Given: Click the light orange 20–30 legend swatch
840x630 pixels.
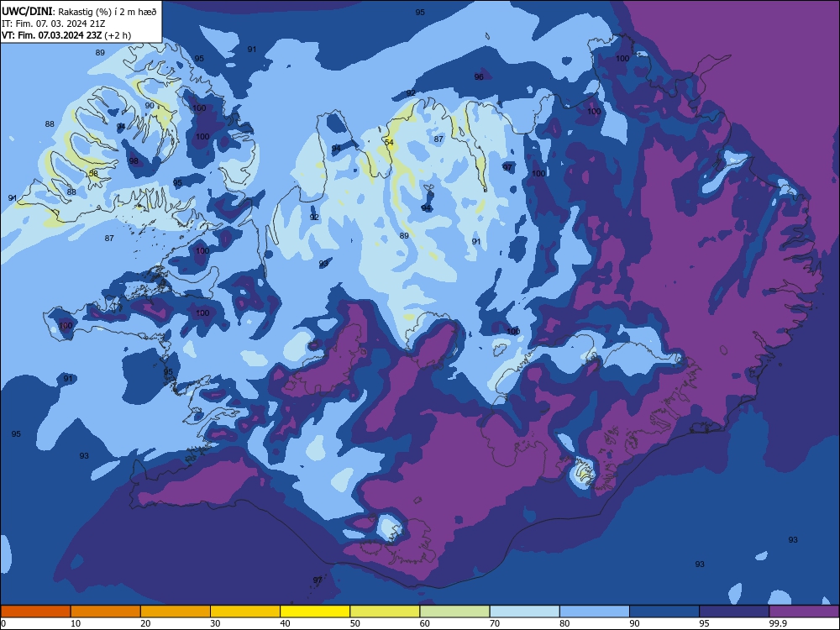Looking at the screenshot, I should coord(176,612).
